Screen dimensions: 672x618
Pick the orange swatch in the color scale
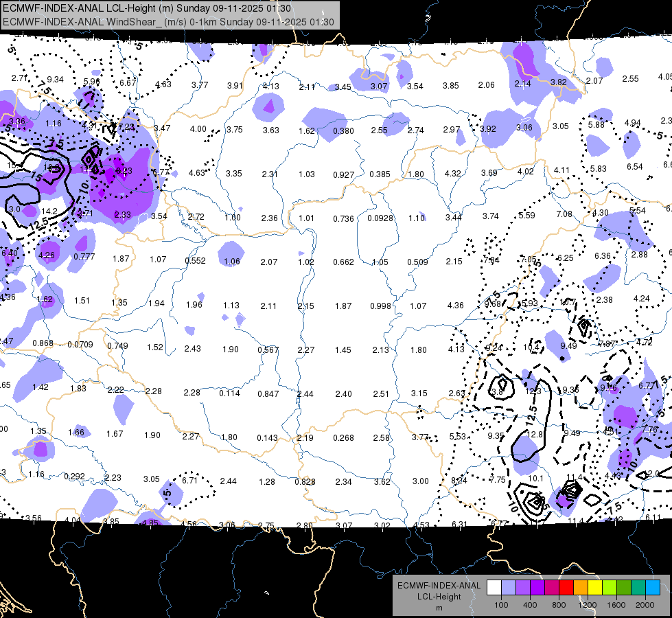[581, 588]
